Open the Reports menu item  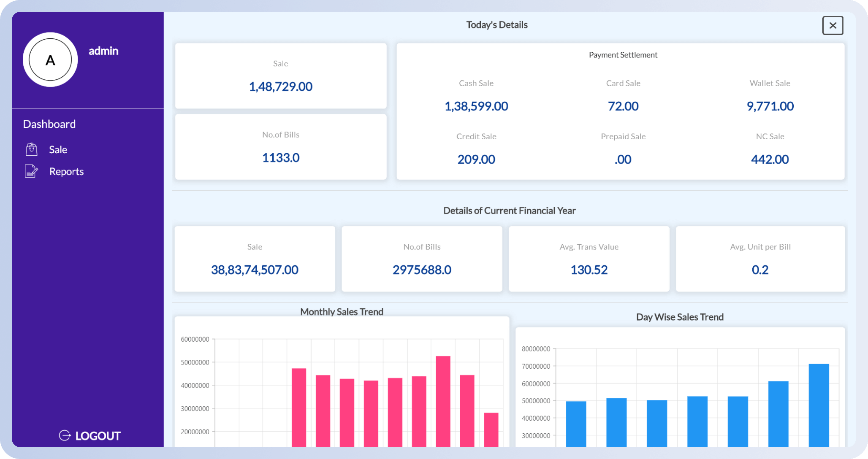click(x=66, y=172)
